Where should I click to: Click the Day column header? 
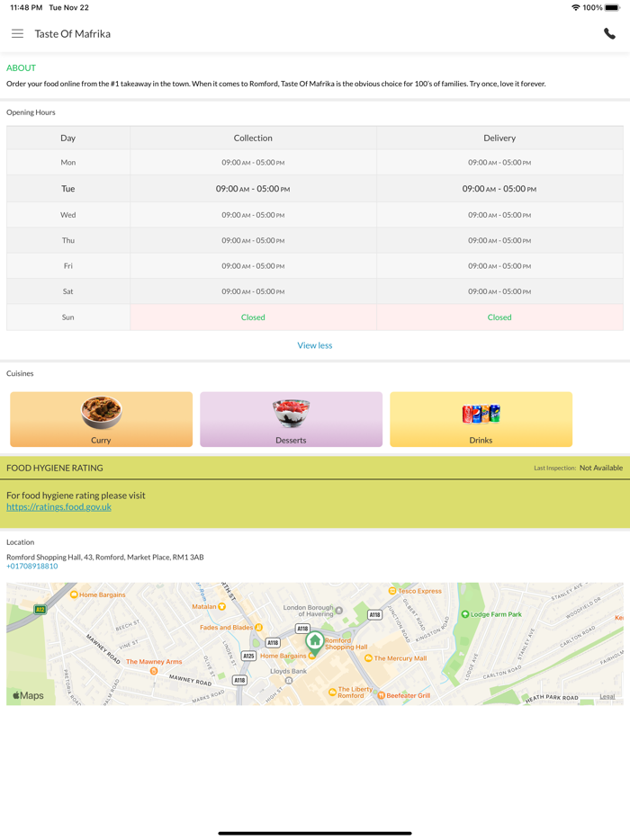point(68,139)
